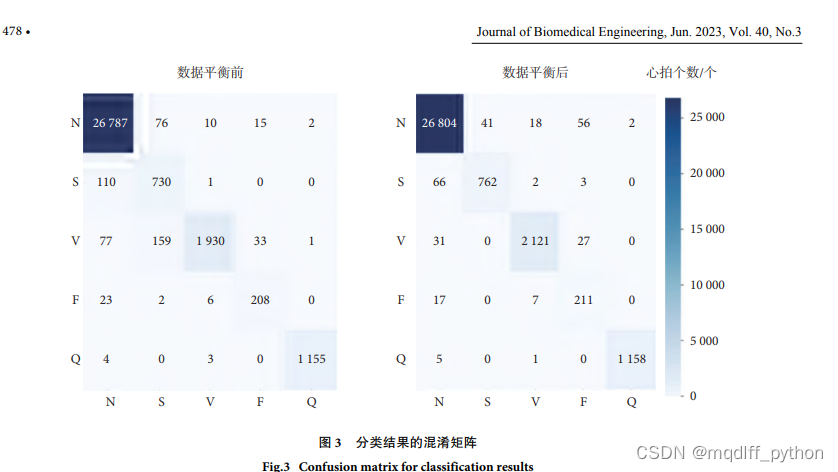Click the cell reading 110

(106, 182)
